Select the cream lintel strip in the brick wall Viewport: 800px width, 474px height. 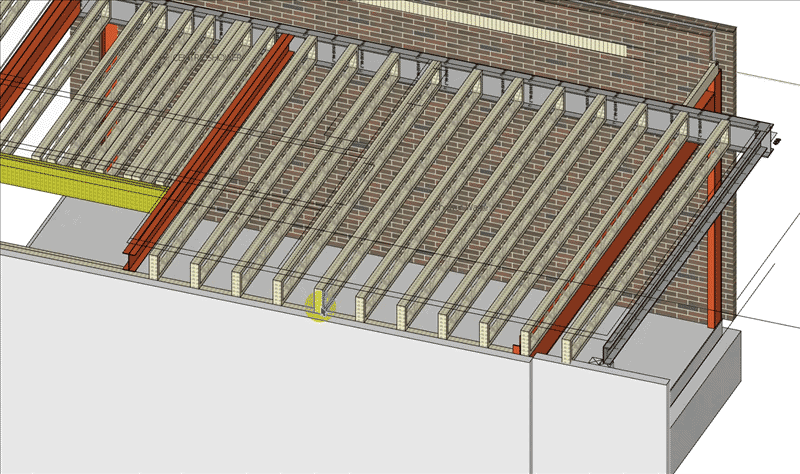click(x=492, y=26)
